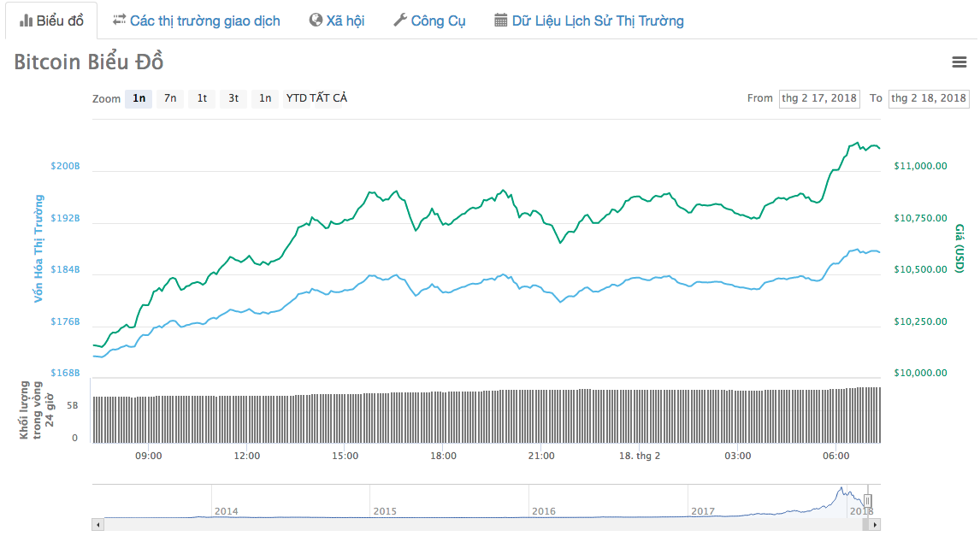
Task: Click the $10,250.00 price axis label
Action: (921, 321)
